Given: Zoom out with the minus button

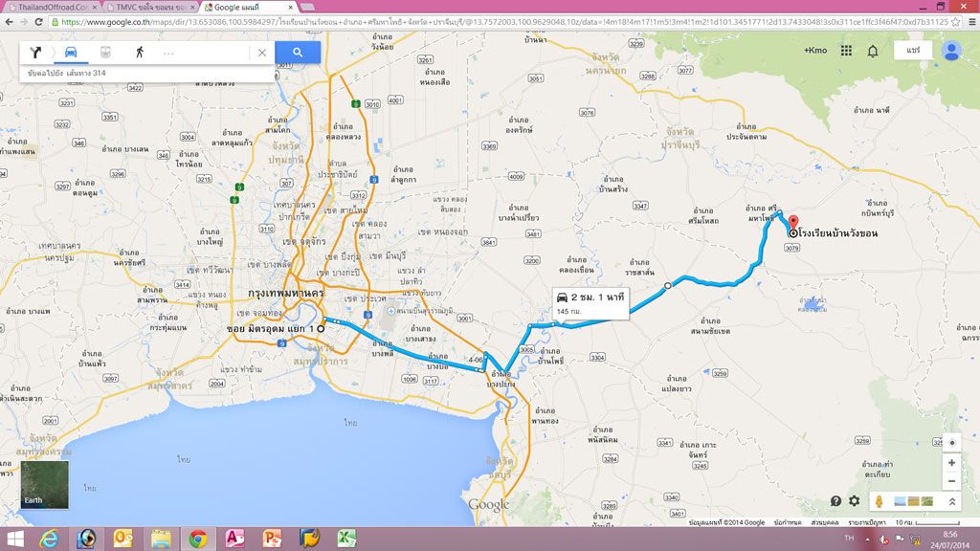Looking at the screenshot, I should pyautogui.click(x=951, y=481).
